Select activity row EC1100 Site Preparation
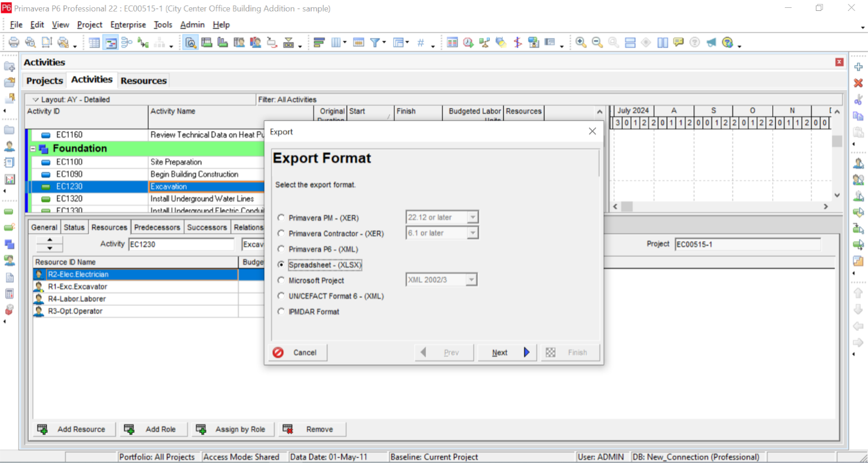 (146, 162)
